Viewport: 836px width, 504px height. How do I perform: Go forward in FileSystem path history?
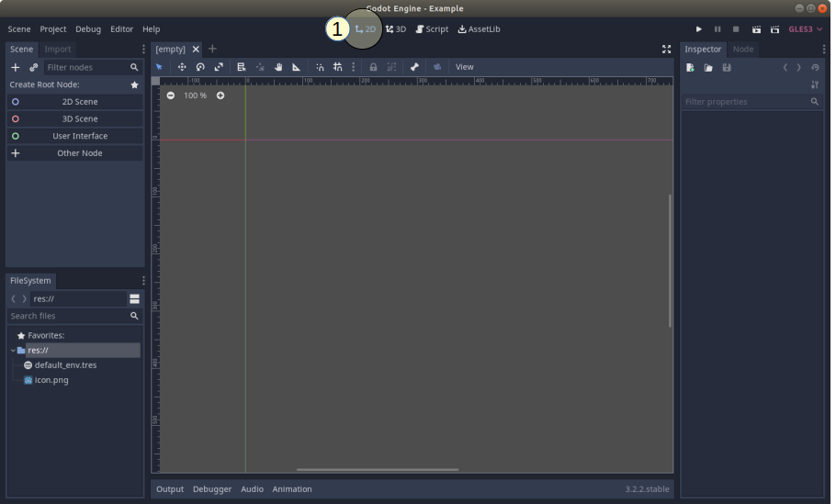(24, 299)
